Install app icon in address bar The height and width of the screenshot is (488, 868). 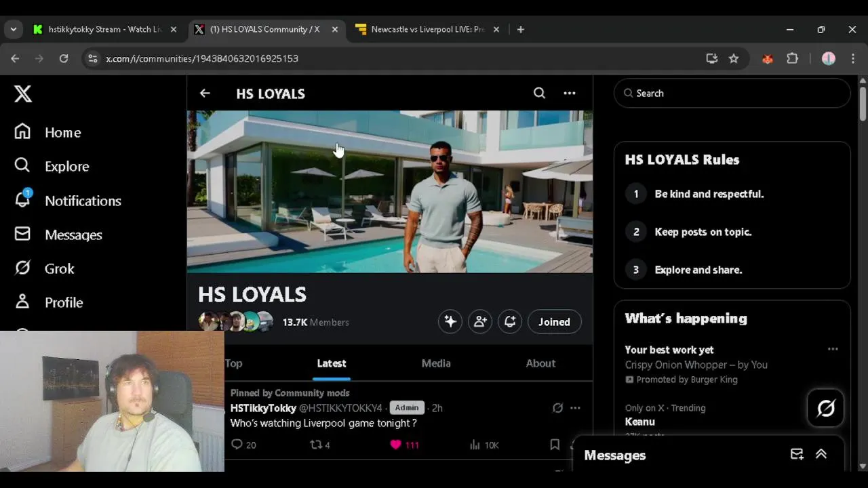(712, 59)
